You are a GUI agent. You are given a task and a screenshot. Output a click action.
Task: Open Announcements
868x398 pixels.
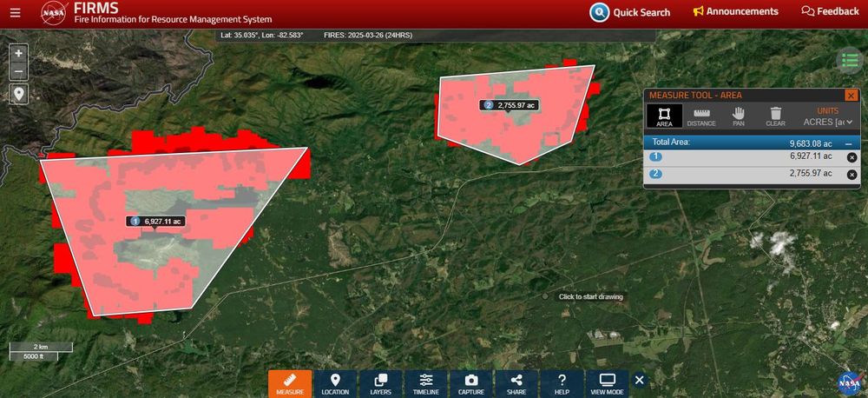coord(736,11)
